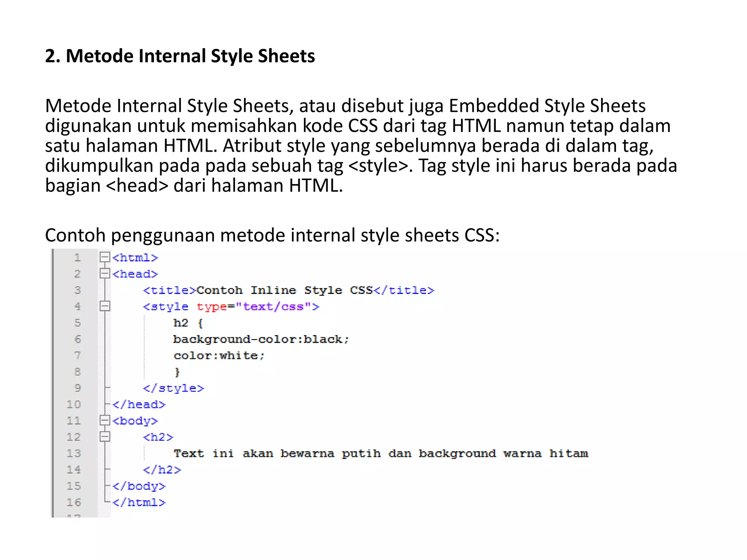Click the closing </html> tag
747x560 pixels.
139,502
